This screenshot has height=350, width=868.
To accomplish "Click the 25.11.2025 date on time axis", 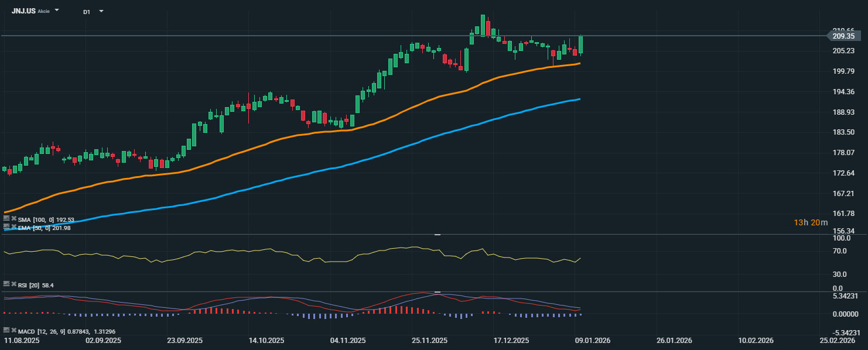I will point(429,340).
